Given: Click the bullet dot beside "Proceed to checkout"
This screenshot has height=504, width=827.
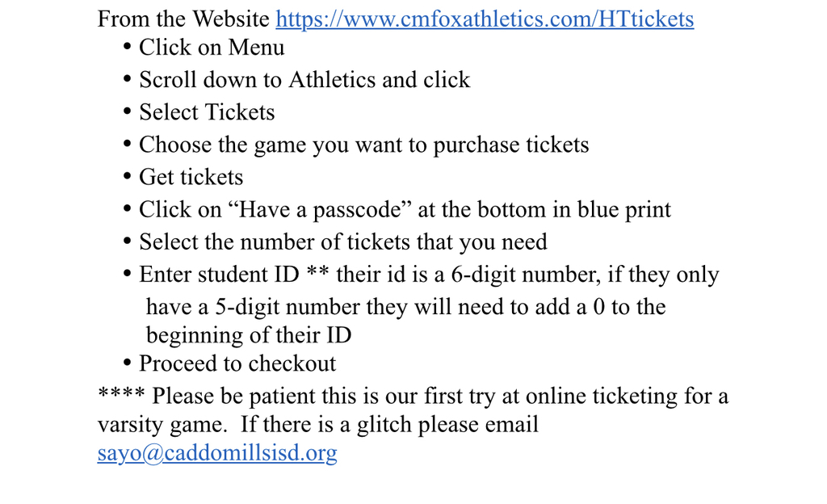Looking at the screenshot, I should point(127,363).
